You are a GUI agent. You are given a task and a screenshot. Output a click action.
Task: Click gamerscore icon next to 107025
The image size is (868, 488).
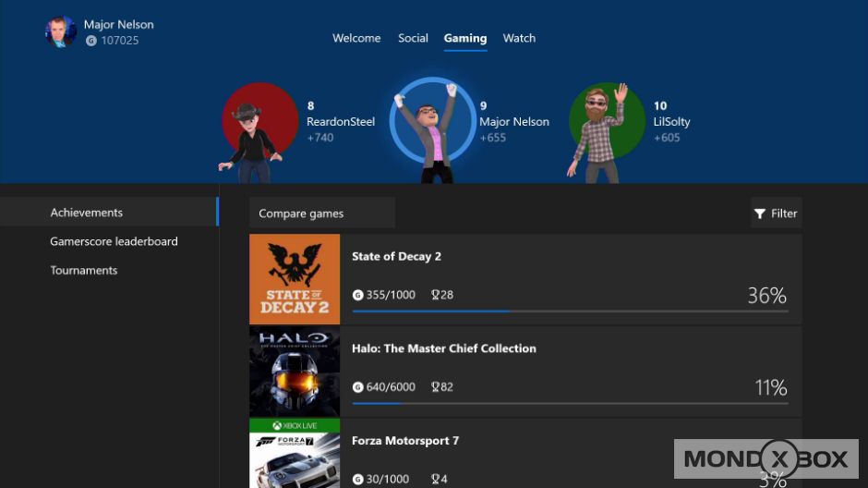pyautogui.click(x=90, y=41)
